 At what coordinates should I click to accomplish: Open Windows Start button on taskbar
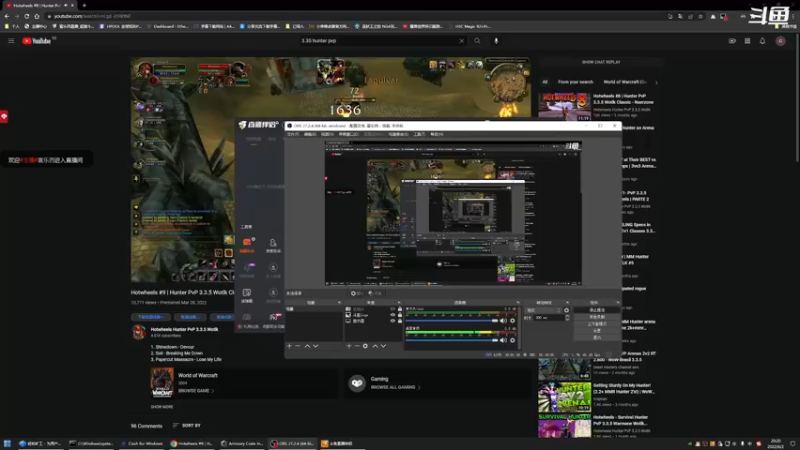tap(7, 443)
